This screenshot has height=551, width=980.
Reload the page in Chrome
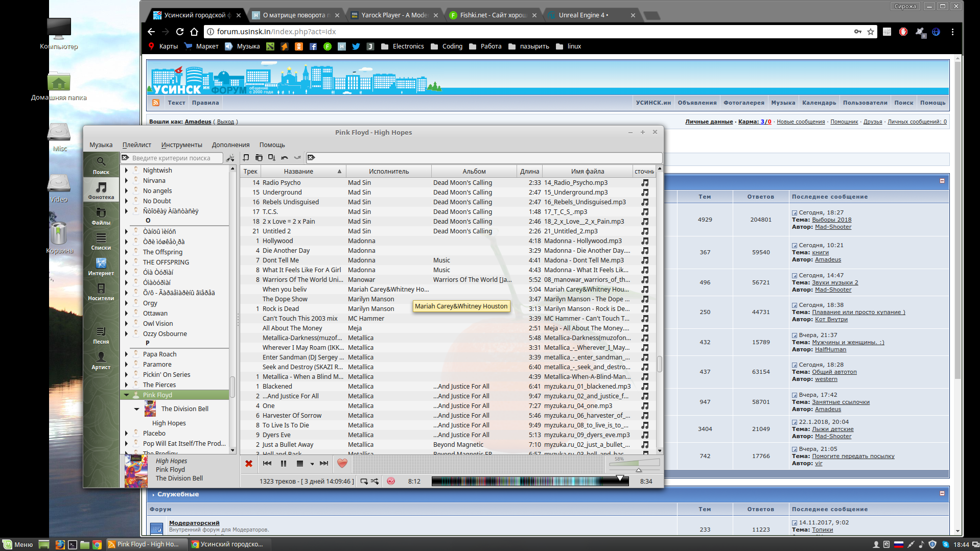180,32
